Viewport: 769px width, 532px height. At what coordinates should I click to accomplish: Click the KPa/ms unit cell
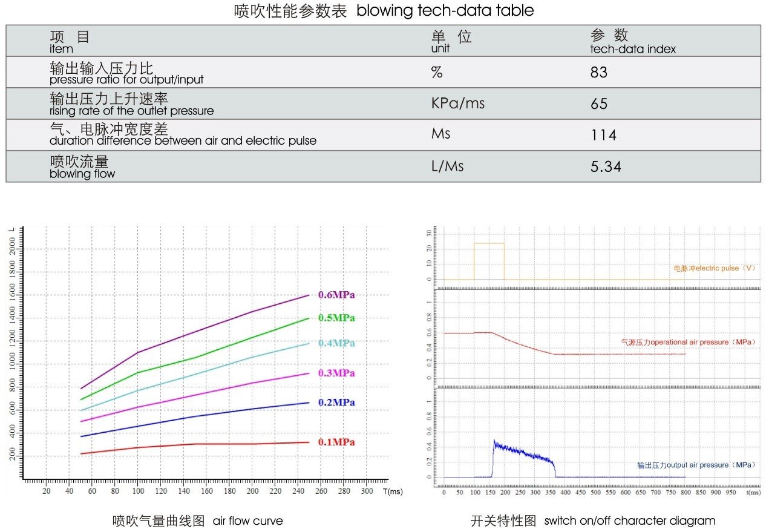click(x=457, y=103)
